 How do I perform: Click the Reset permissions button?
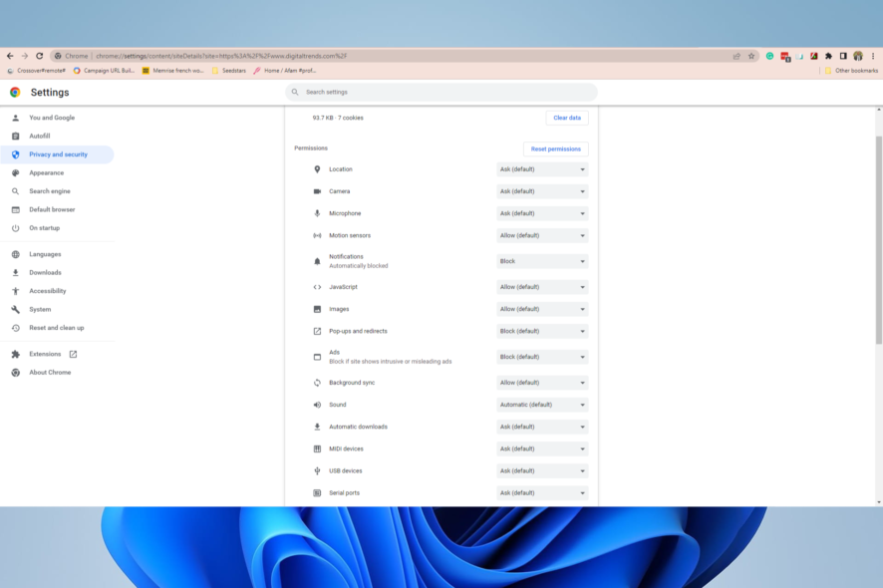click(555, 148)
